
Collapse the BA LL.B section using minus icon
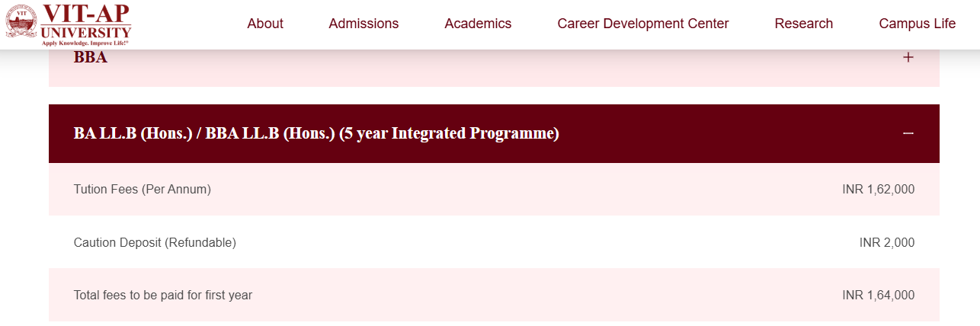(908, 133)
